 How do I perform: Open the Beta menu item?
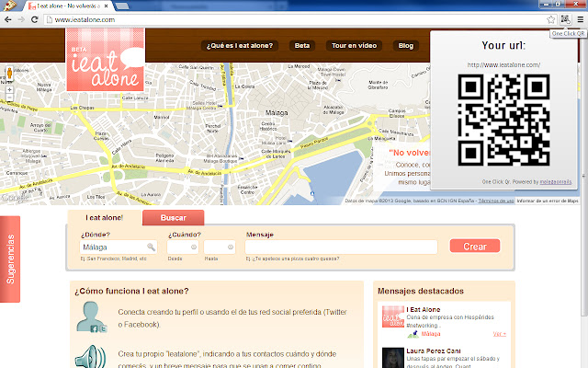point(302,45)
